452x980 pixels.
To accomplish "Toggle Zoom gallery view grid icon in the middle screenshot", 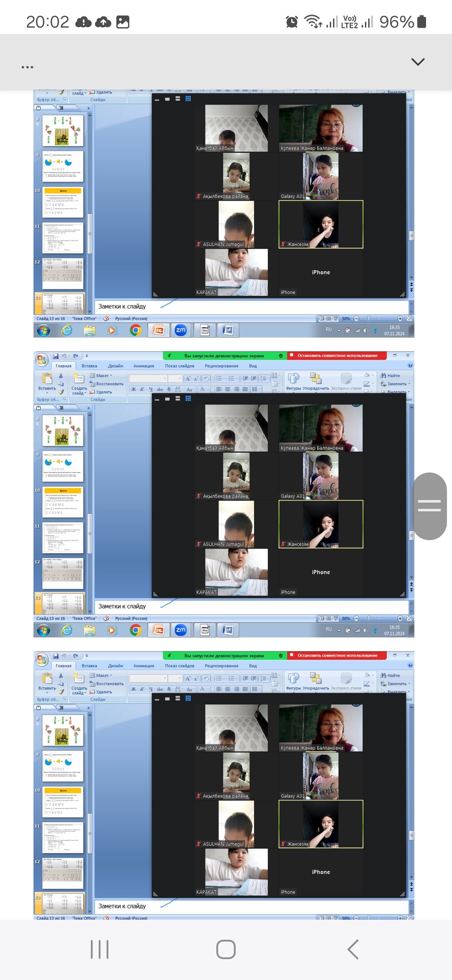I will [188, 398].
